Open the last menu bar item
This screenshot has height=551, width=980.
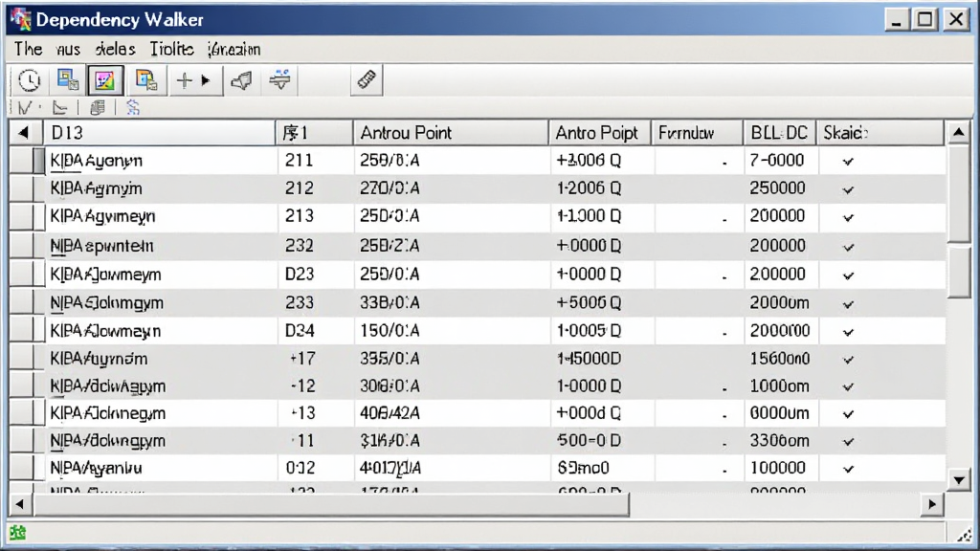(x=234, y=50)
